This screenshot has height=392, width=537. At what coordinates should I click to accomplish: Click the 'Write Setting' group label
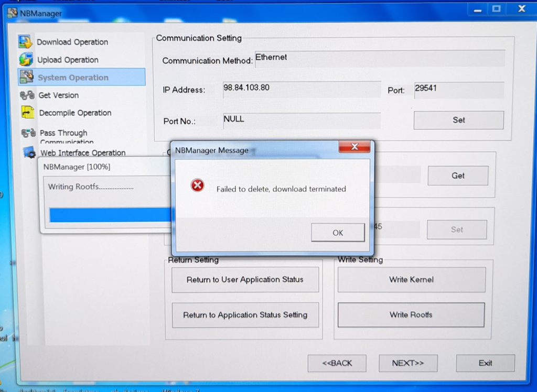[360, 259]
